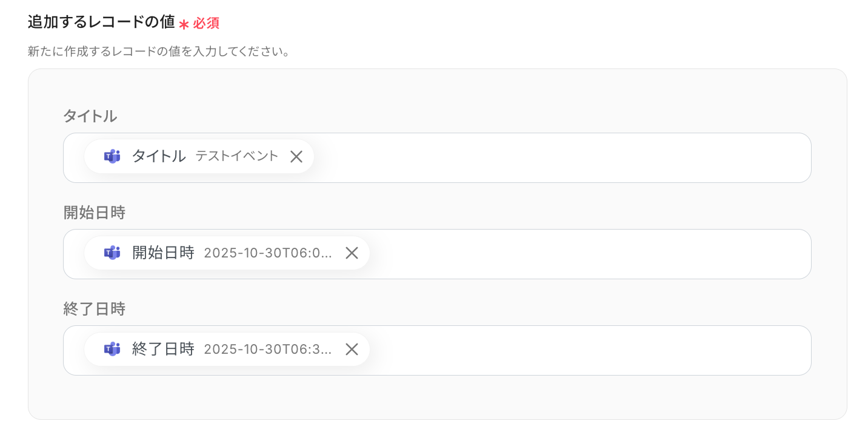Click the 追加するレコードの値 section heading

click(x=101, y=22)
